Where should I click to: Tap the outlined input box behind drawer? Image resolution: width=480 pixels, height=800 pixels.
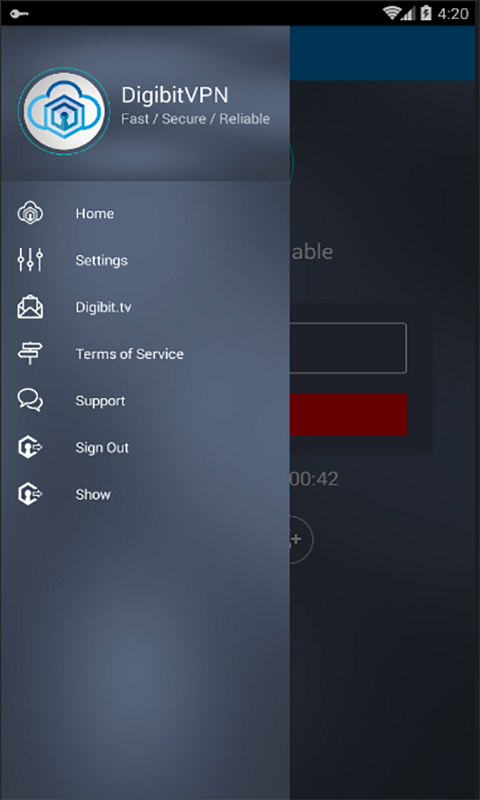point(348,348)
